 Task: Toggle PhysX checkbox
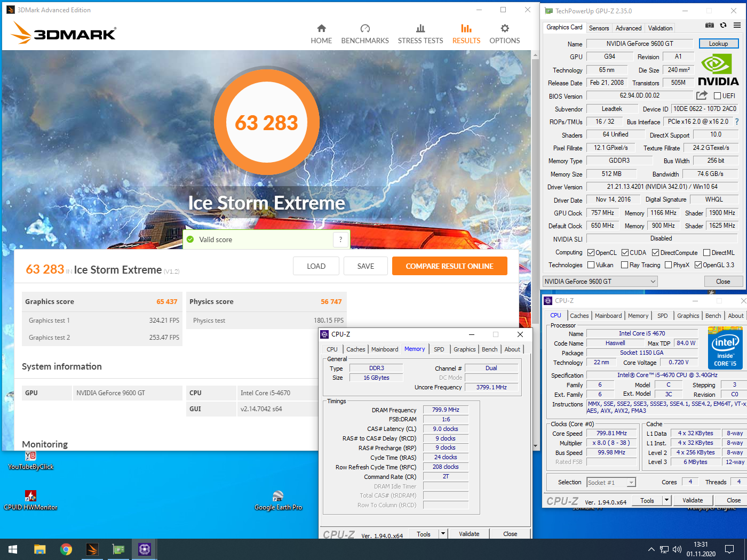point(668,265)
